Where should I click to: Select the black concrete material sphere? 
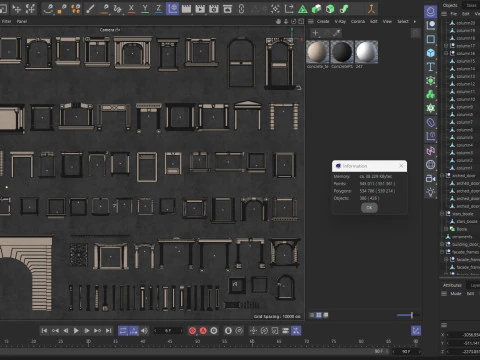coord(342,52)
